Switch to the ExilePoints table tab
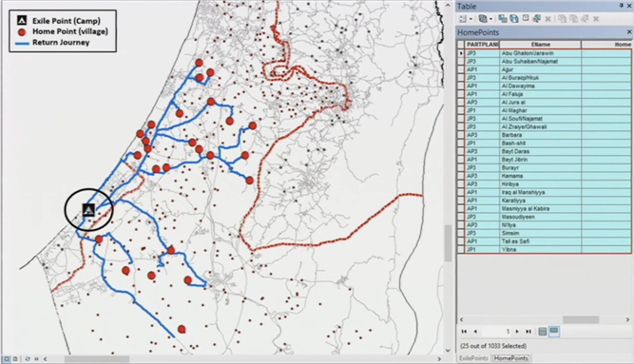 click(x=473, y=358)
